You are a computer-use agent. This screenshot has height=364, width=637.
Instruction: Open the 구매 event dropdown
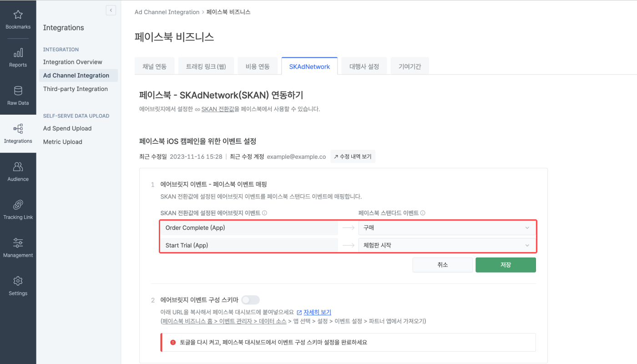447,228
